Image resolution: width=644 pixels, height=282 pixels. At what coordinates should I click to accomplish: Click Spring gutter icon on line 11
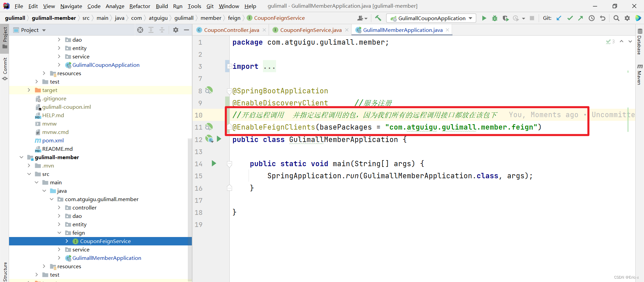pyautogui.click(x=209, y=127)
